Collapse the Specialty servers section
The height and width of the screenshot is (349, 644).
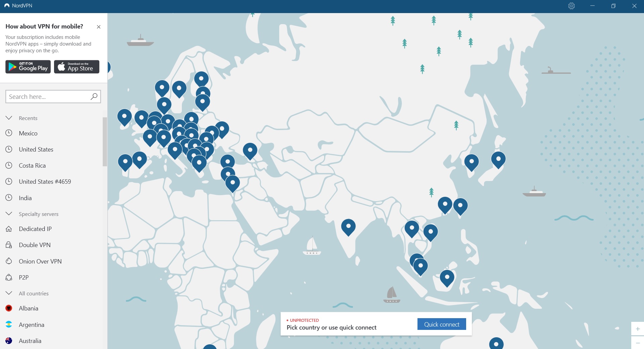(x=8, y=214)
